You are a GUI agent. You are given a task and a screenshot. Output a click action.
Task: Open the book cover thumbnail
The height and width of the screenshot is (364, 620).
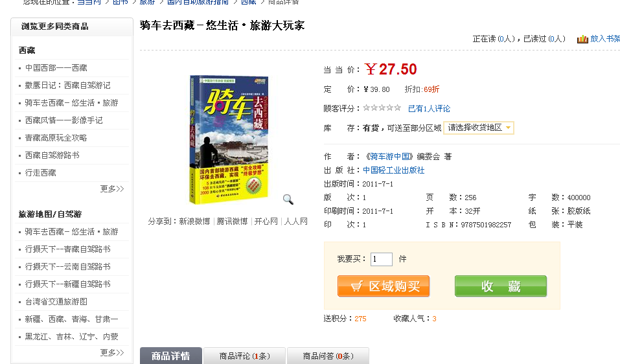tap(229, 139)
